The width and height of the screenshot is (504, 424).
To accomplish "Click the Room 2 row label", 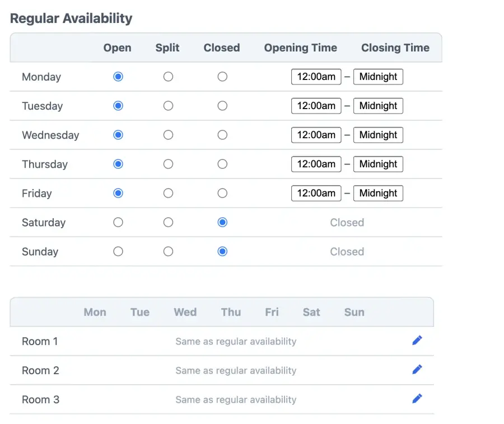I will point(40,370).
